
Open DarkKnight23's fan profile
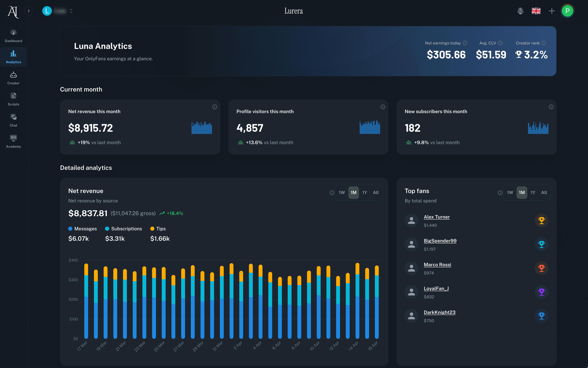[x=439, y=312]
